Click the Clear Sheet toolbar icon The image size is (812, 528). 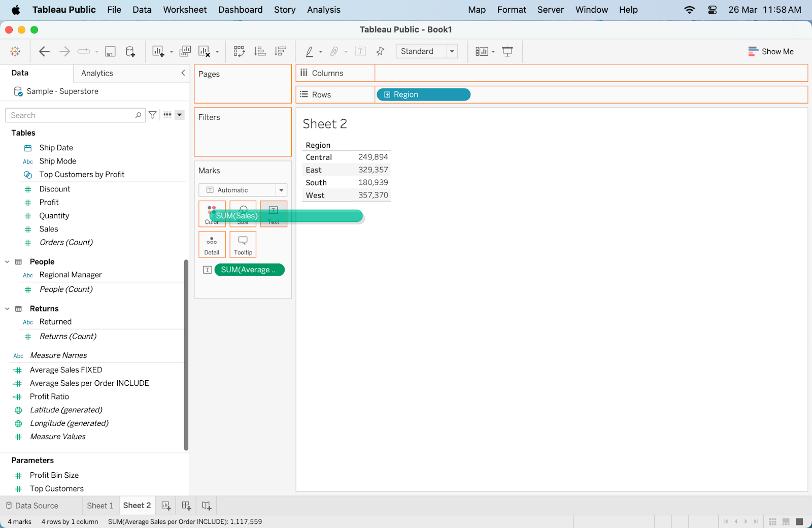204,51
